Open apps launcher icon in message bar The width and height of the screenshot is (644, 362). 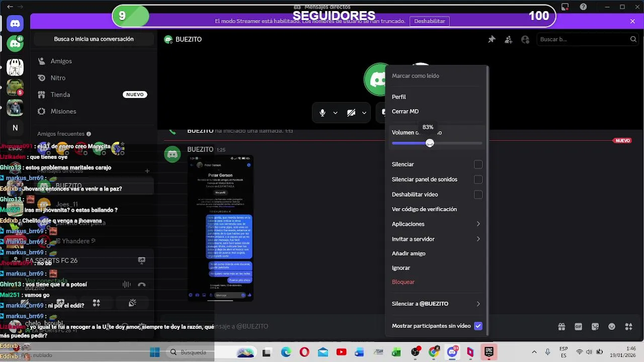point(628,326)
